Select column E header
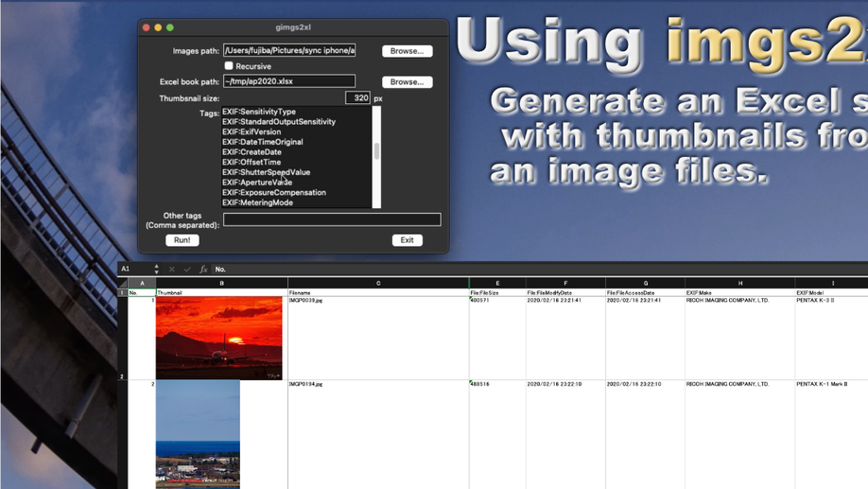 [497, 284]
